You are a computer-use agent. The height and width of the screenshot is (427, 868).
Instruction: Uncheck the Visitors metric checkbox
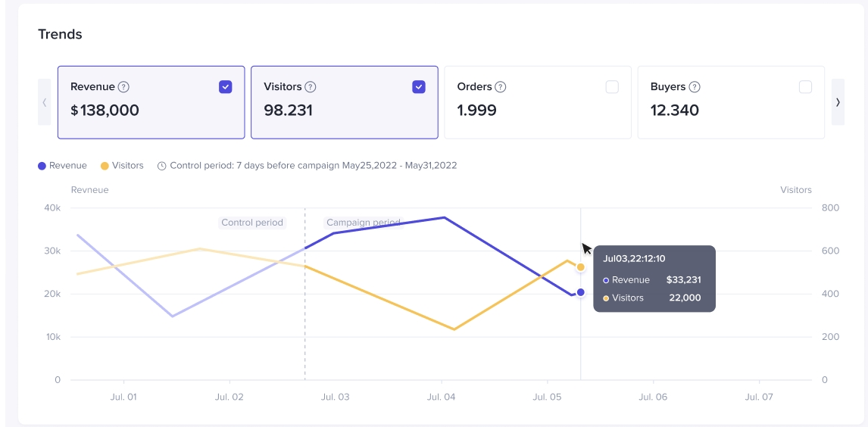click(x=419, y=87)
